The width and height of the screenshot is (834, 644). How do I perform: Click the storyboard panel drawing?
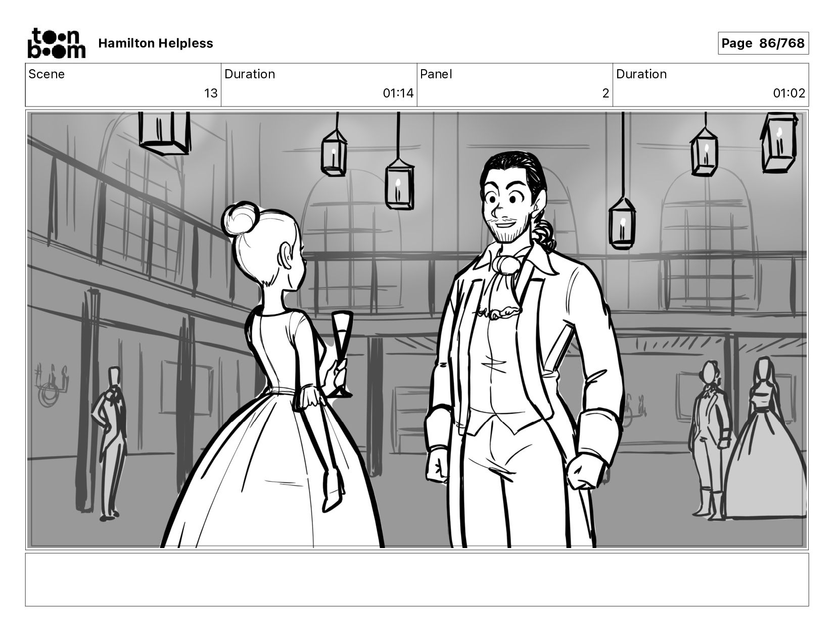click(x=417, y=330)
